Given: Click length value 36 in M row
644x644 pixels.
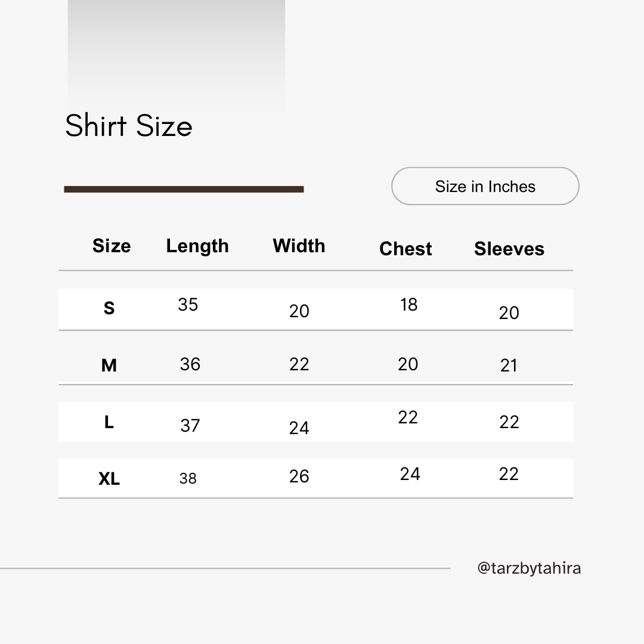Looking at the screenshot, I should click(x=190, y=364).
